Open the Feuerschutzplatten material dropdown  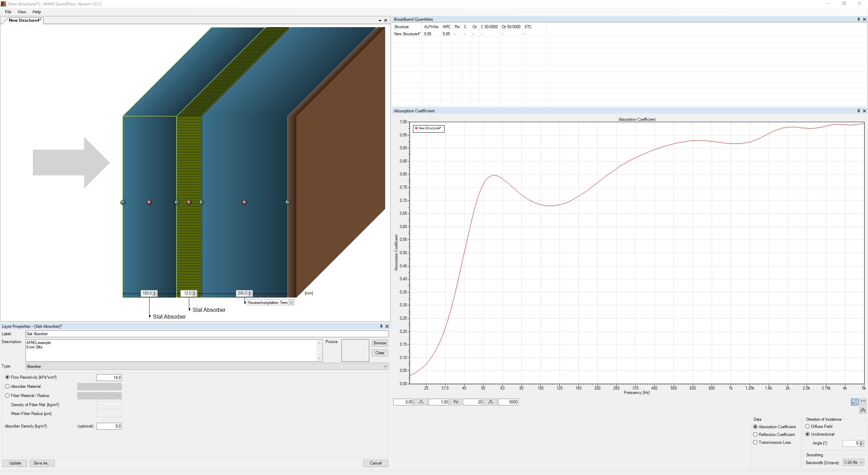[x=291, y=303]
